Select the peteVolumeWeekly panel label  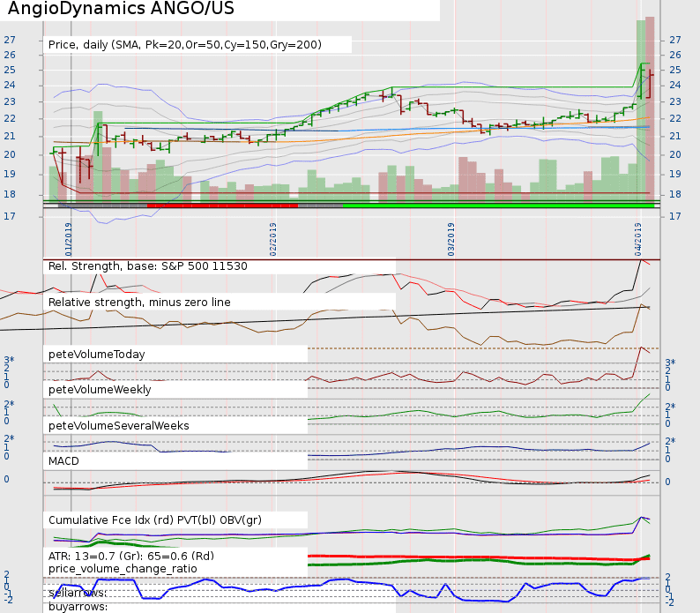100,390
